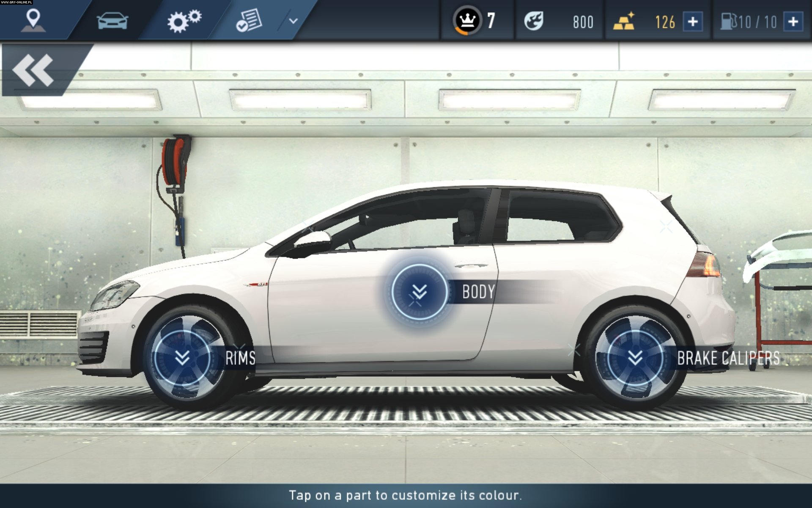Click the BODY label
The width and height of the screenshot is (812, 508).
(478, 292)
